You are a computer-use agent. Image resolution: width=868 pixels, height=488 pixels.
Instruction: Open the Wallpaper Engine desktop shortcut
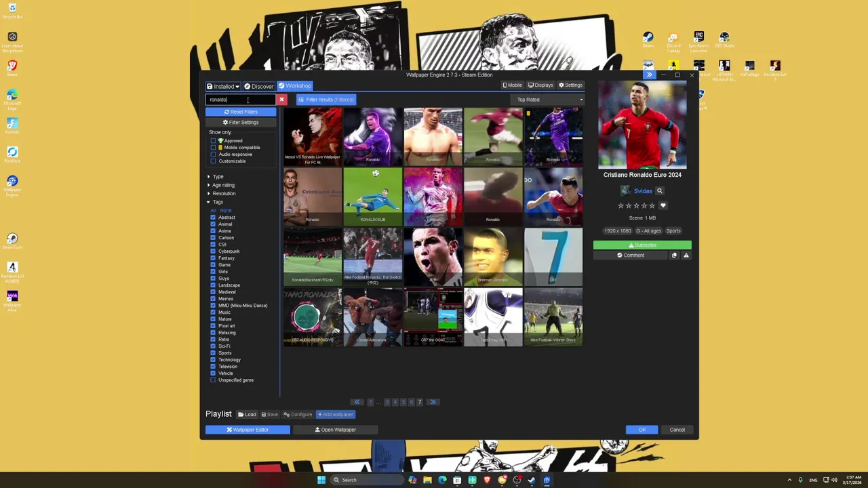[12, 186]
